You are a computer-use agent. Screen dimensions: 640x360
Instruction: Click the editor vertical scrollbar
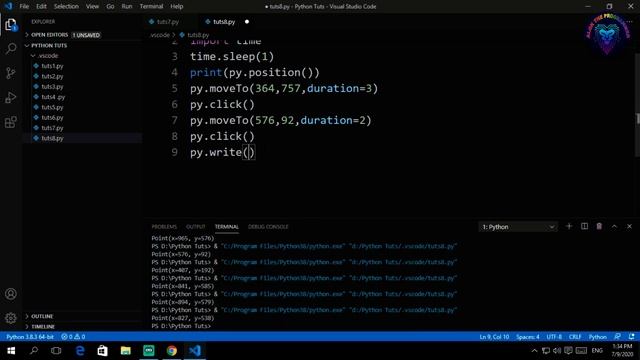click(x=637, y=104)
